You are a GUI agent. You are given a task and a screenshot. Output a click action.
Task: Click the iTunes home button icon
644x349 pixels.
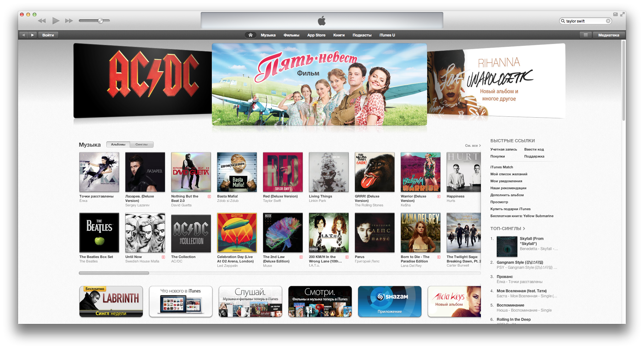[250, 34]
